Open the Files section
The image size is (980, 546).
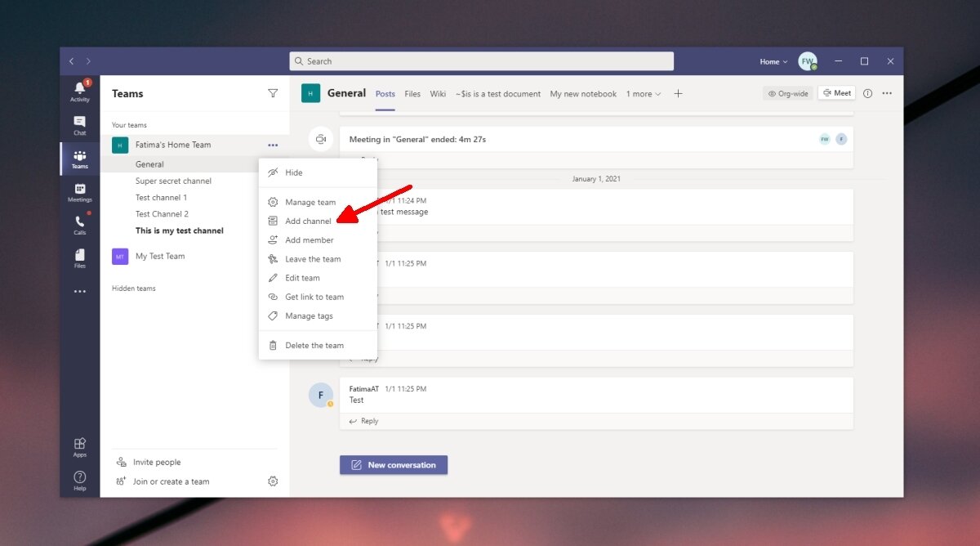(79, 257)
